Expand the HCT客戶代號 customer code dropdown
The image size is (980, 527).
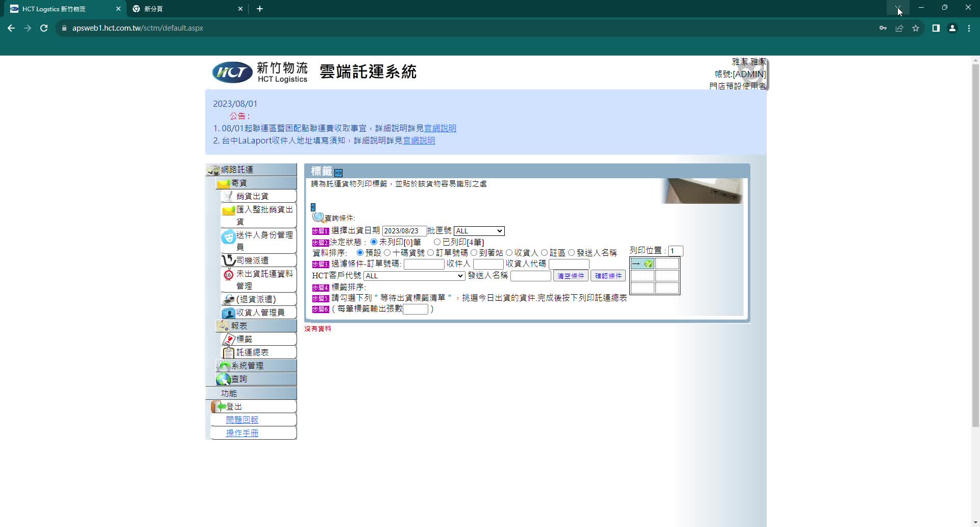coord(414,276)
